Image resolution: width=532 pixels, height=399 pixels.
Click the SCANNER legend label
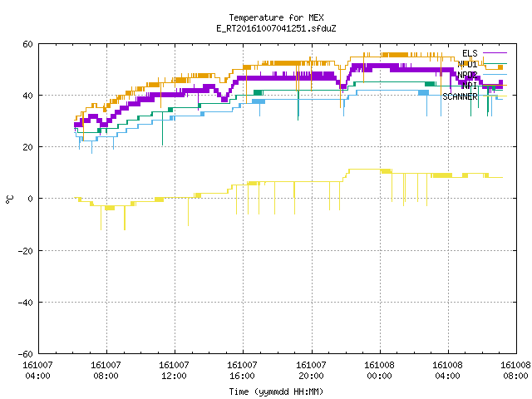(460, 96)
